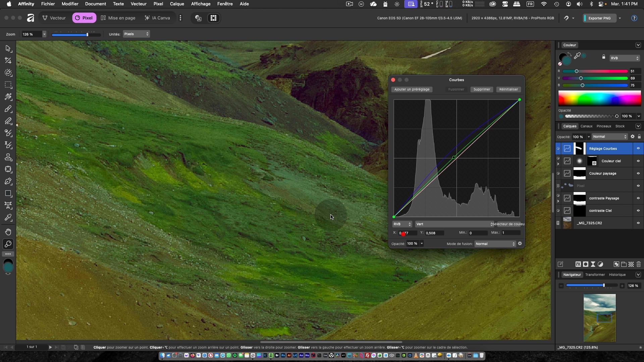
Task: Click the Réinitialiser button
Action: [x=508, y=89]
